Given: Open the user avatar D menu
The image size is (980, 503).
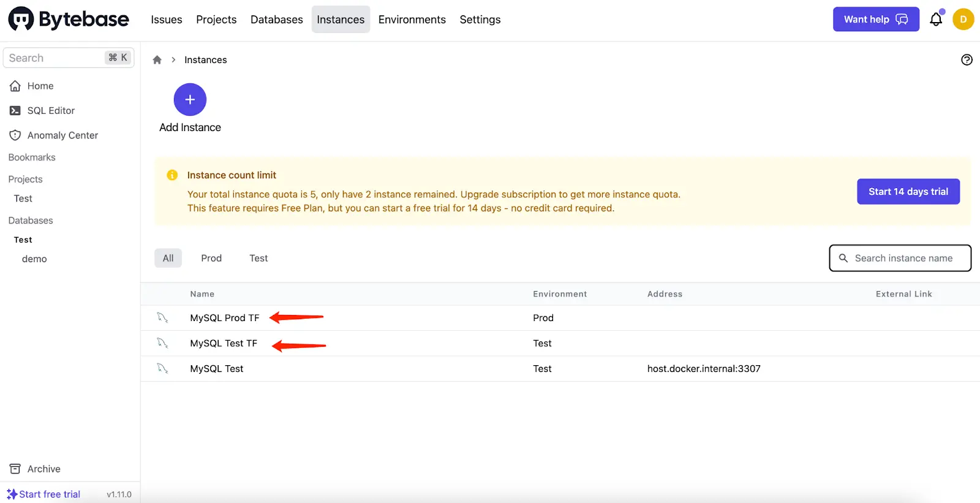Looking at the screenshot, I should tap(963, 20).
